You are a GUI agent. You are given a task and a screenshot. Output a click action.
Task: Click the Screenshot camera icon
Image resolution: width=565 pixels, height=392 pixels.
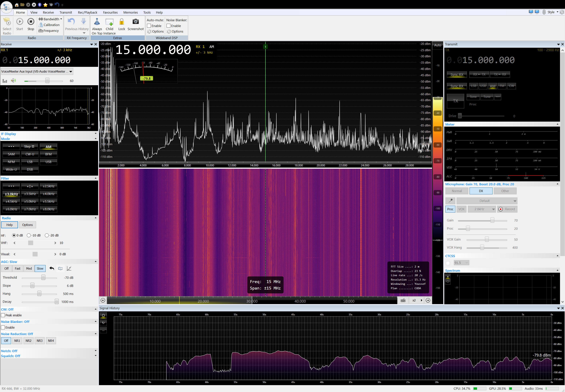136,22
